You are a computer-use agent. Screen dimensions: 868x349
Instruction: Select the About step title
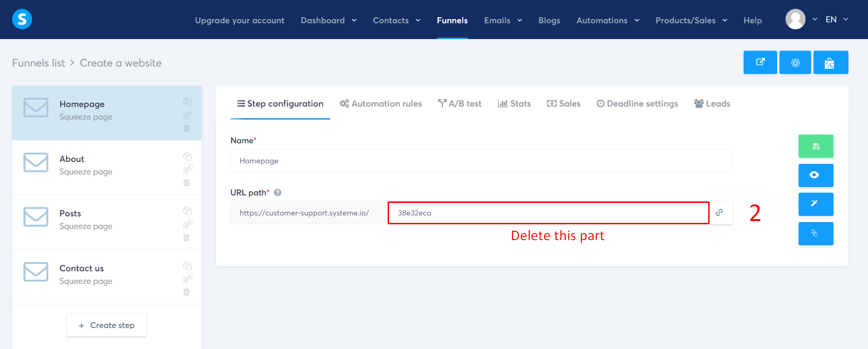click(72, 159)
